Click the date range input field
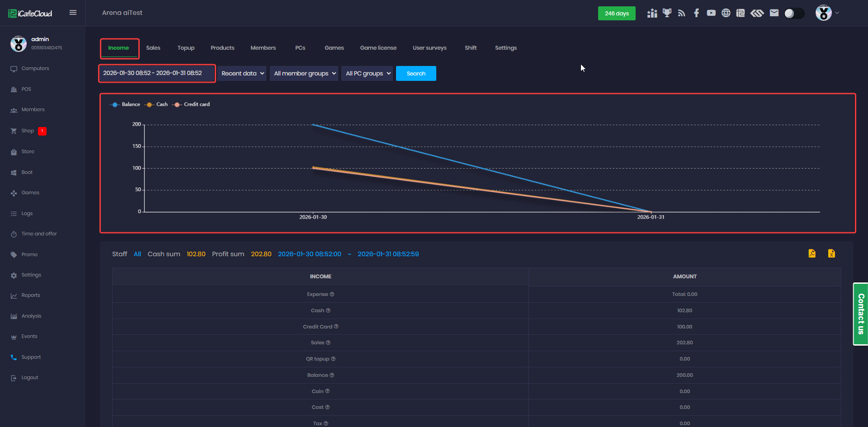 156,73
